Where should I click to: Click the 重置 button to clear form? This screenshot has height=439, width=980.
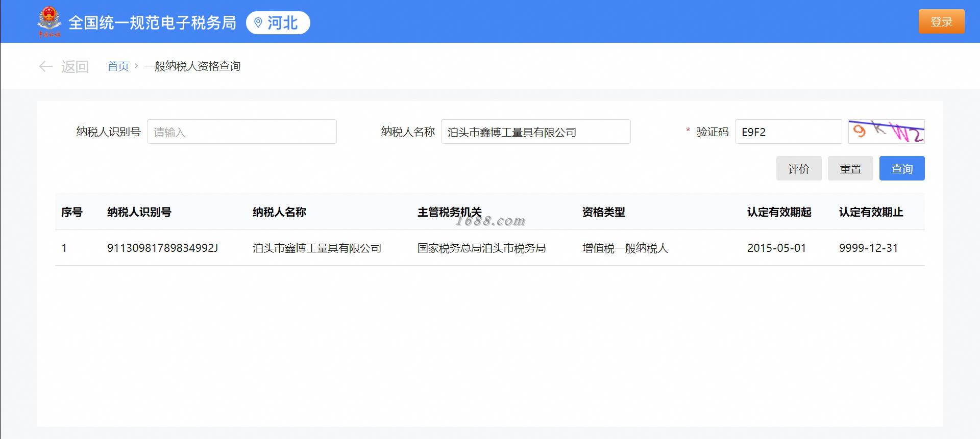point(850,168)
